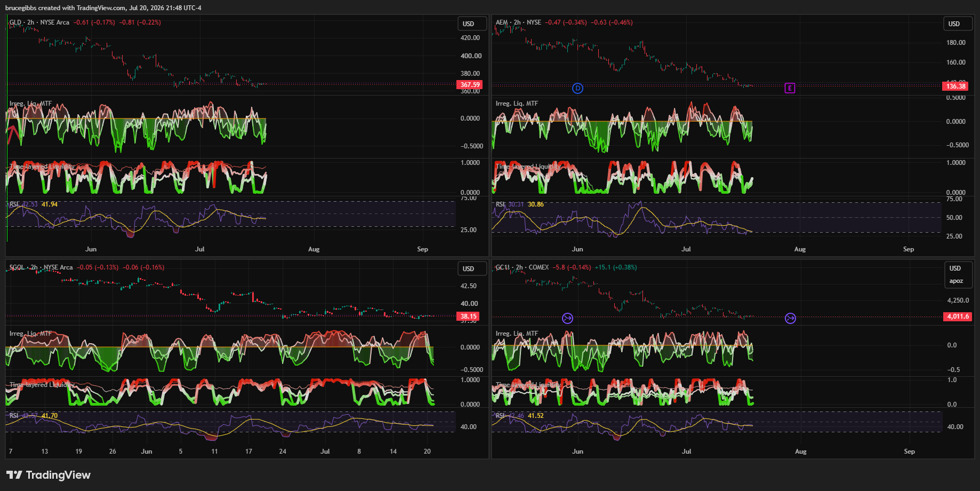Select the GC1! rollover marker before Jun
This screenshot has height=491, width=980.
pos(567,318)
